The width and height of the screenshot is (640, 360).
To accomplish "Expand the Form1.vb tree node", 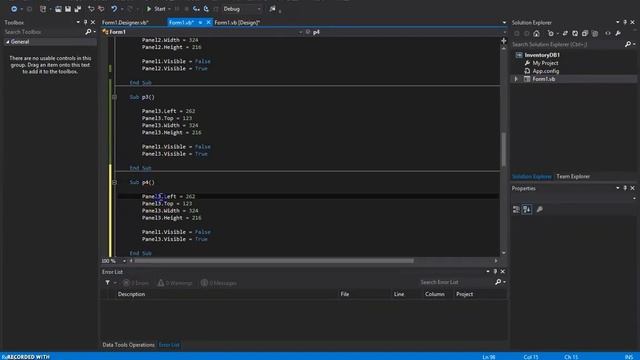I will [x=516, y=79].
